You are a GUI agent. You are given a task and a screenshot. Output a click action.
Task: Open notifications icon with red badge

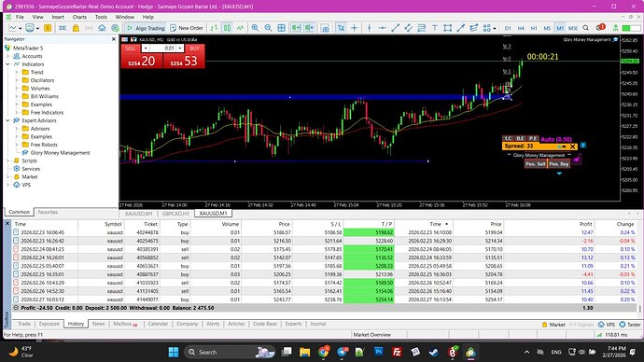(600, 27)
